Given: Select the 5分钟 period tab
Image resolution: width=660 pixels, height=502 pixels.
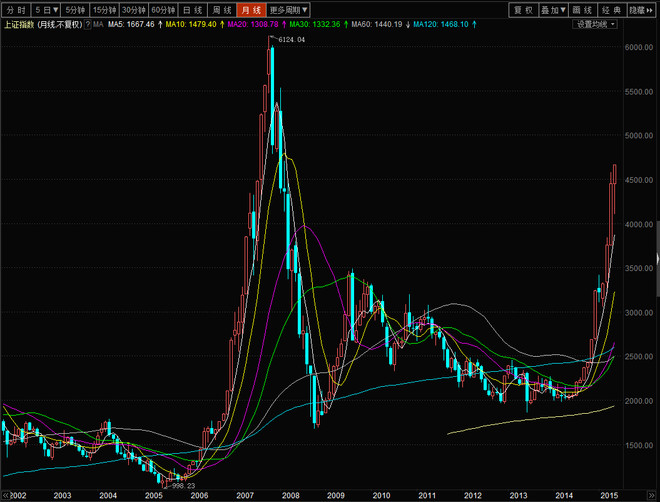Looking at the screenshot, I should point(75,10).
